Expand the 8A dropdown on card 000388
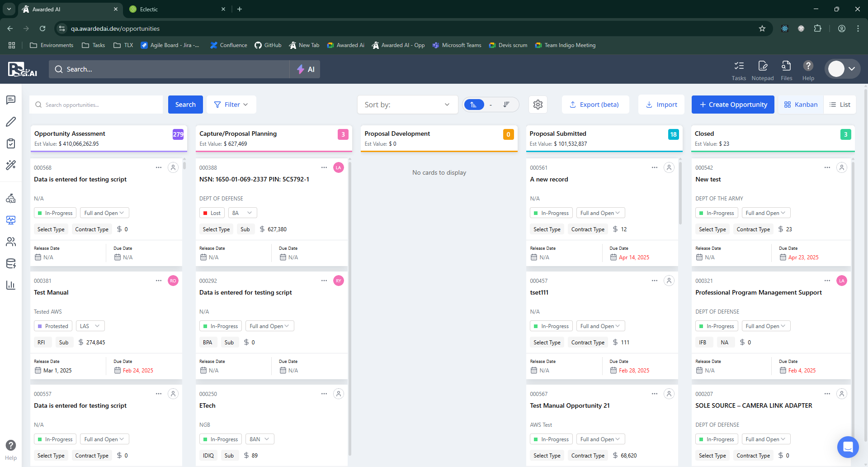 (x=242, y=213)
